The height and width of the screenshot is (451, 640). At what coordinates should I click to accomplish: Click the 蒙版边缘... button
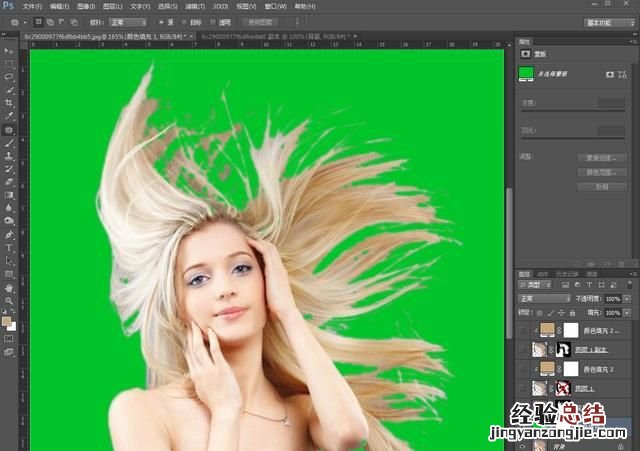602,158
